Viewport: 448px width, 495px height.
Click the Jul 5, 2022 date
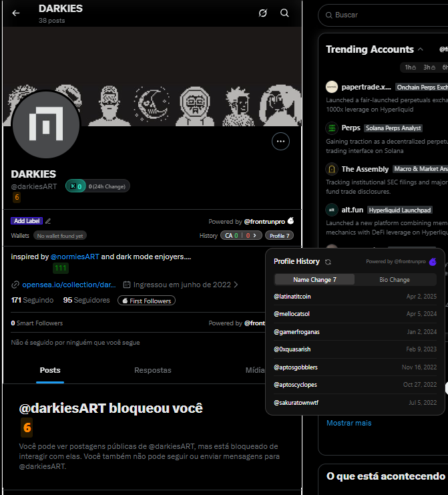pos(423,403)
